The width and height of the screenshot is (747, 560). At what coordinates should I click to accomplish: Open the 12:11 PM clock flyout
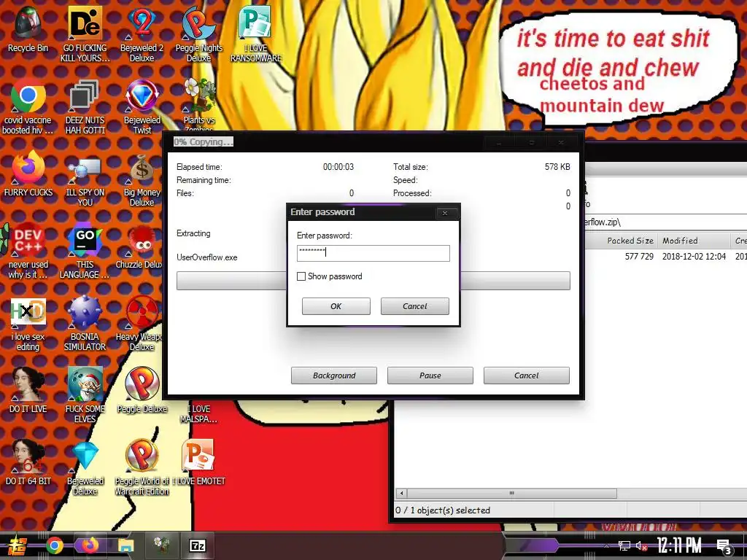(679, 545)
